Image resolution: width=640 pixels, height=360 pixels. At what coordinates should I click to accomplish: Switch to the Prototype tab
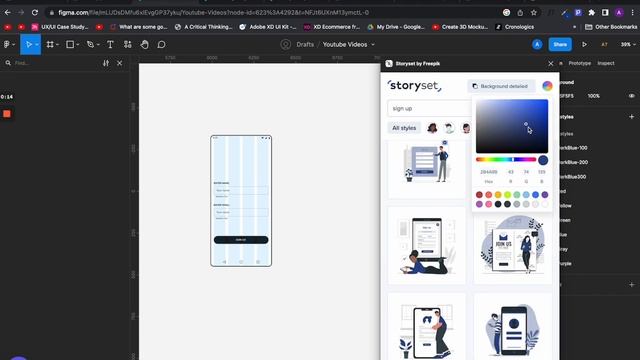pos(580,63)
